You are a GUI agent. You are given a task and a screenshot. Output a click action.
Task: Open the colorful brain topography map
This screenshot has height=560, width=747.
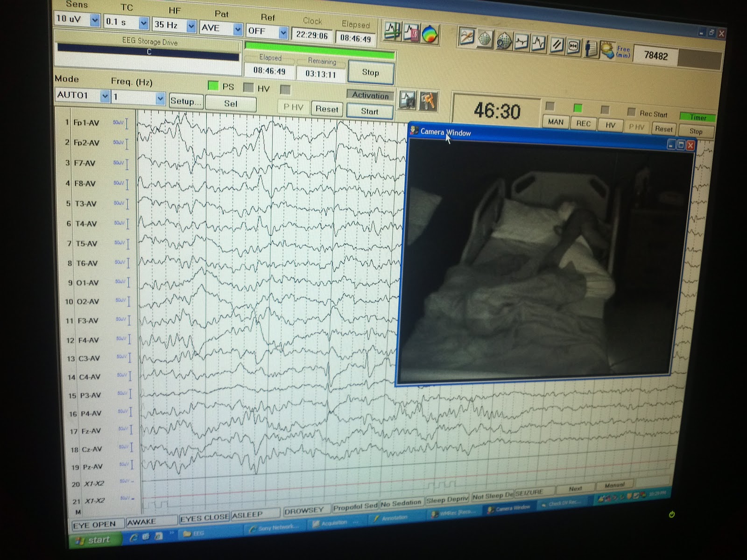(430, 35)
